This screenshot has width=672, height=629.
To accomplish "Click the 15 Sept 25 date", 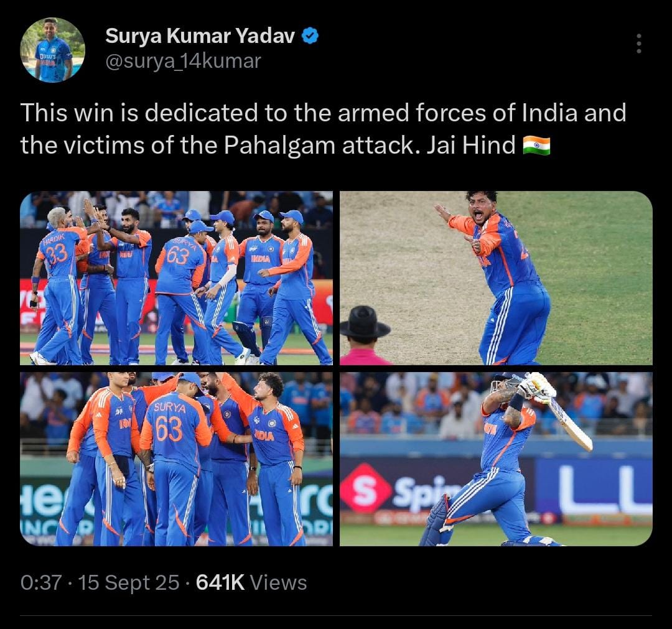I will 129,583.
